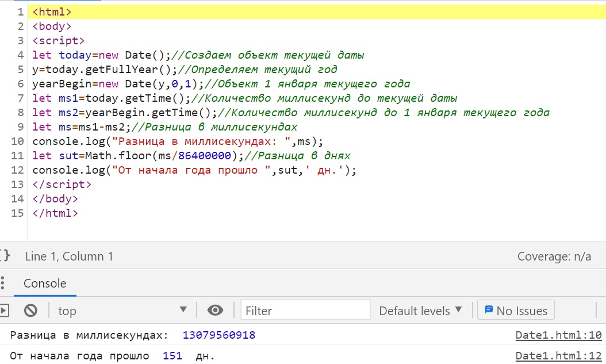Click the pretty print braces icon

click(5, 256)
